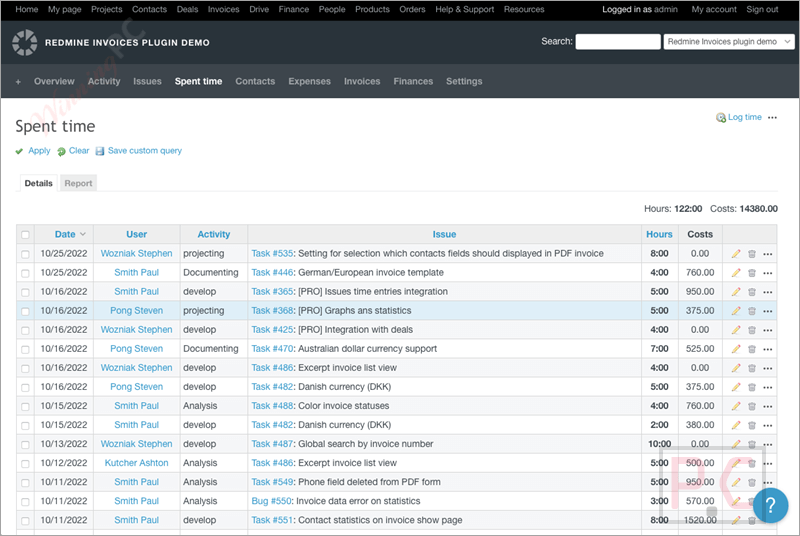Delete the Task #365 time entry
This screenshot has height=536, width=800.
pos(752,292)
